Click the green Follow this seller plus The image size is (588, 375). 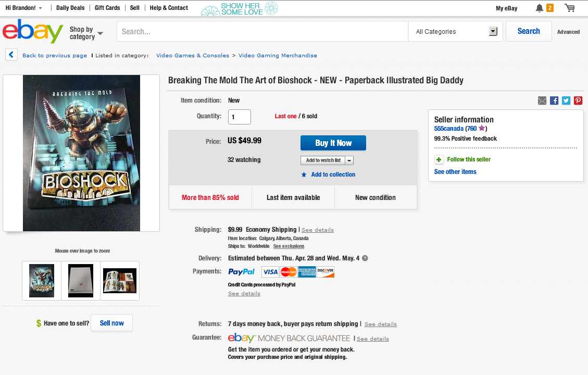tap(439, 159)
